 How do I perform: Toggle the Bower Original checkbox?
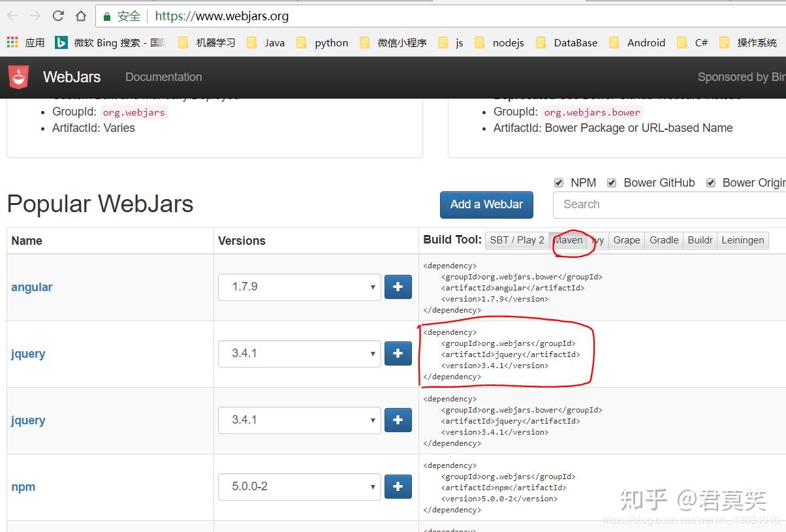[x=710, y=183]
